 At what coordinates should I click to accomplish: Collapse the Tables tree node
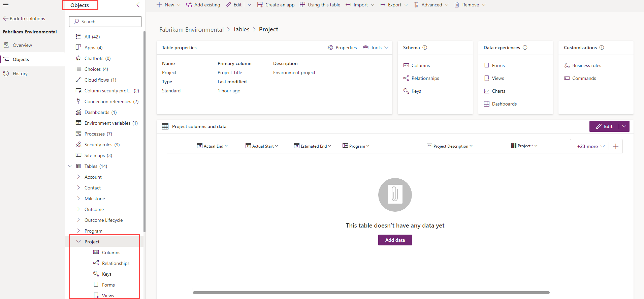[x=70, y=166]
